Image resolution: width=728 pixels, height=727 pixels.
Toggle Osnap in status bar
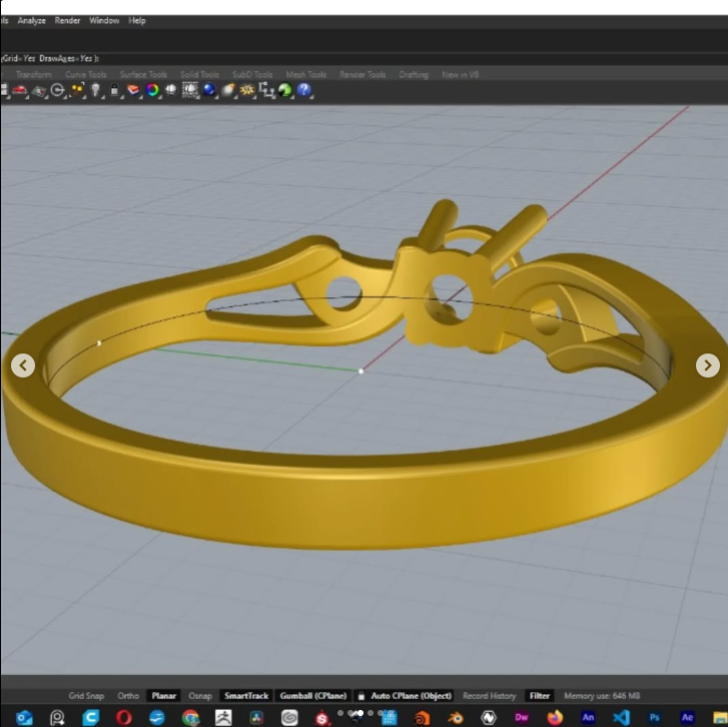point(200,696)
